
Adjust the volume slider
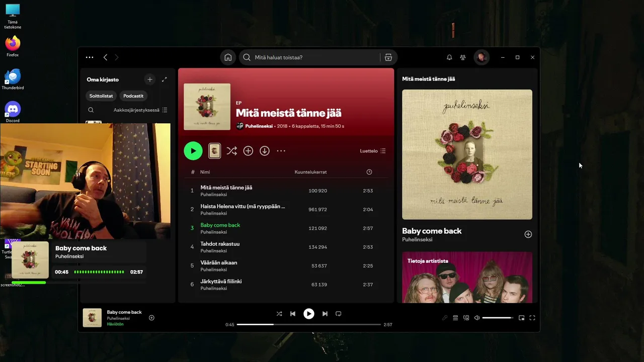click(498, 318)
